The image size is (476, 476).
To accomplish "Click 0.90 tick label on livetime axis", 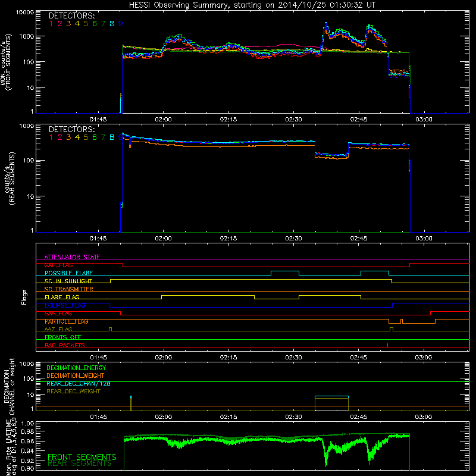I will 27,468.
